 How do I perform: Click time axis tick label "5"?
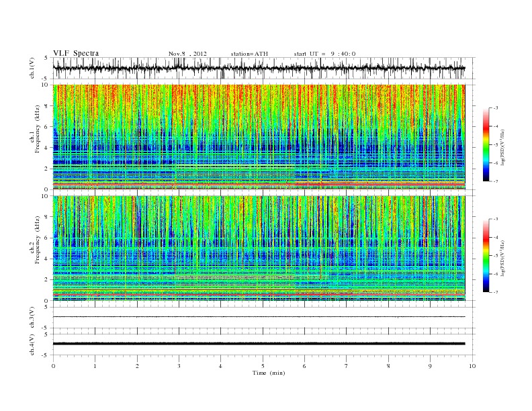click(x=263, y=366)
